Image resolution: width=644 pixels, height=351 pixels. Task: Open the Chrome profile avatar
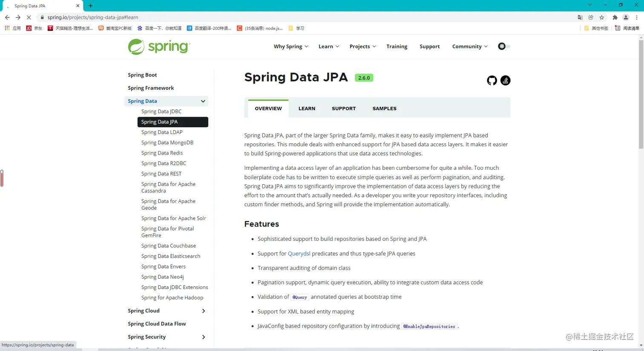coord(626,17)
